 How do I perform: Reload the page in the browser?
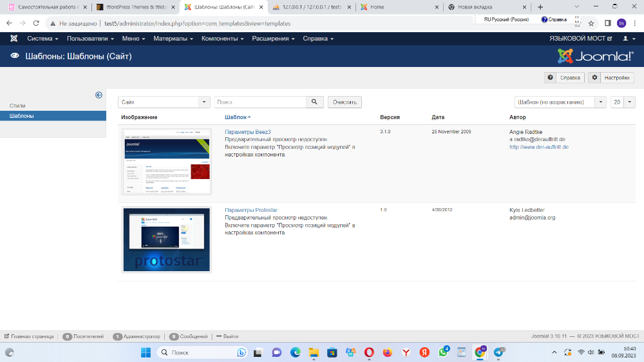click(37, 23)
